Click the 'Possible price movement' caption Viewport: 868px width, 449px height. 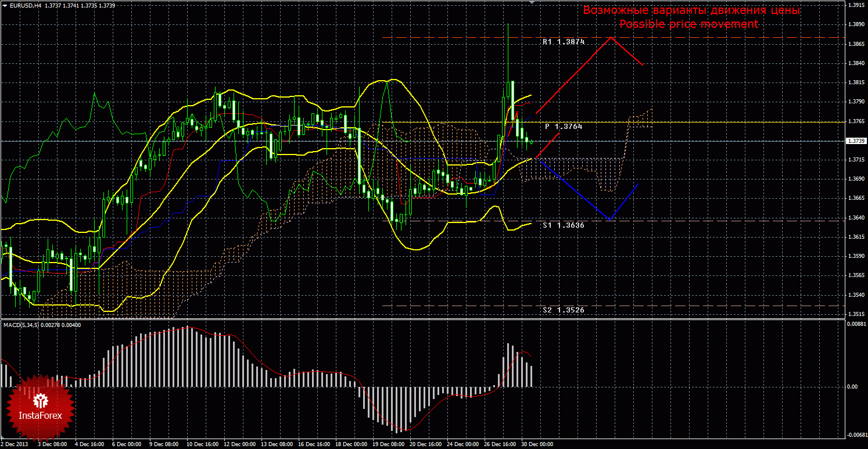click(x=688, y=24)
